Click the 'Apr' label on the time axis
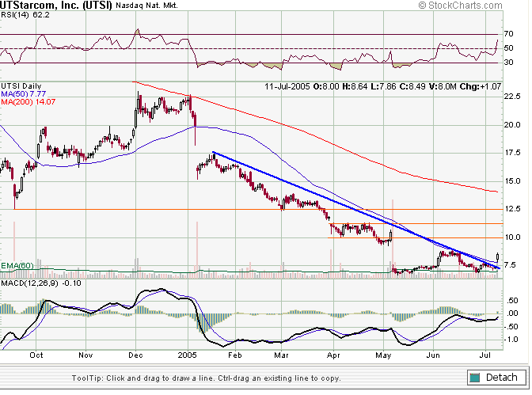Viewport: 532px width, 395px height. 333,355
